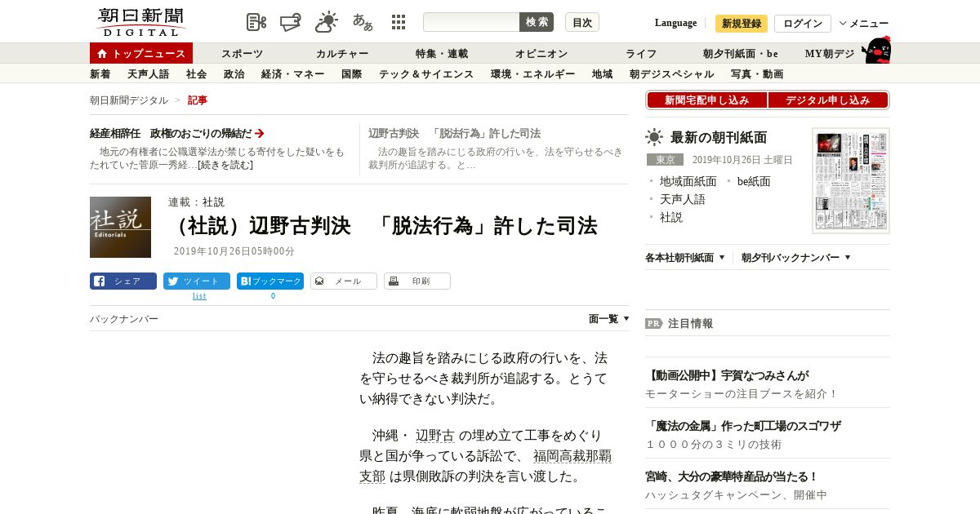Open the 朝夕刊紙面・be tab

point(741,54)
